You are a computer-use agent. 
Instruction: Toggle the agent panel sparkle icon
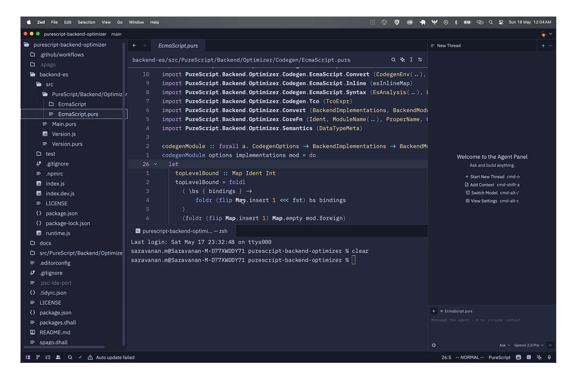click(x=539, y=357)
